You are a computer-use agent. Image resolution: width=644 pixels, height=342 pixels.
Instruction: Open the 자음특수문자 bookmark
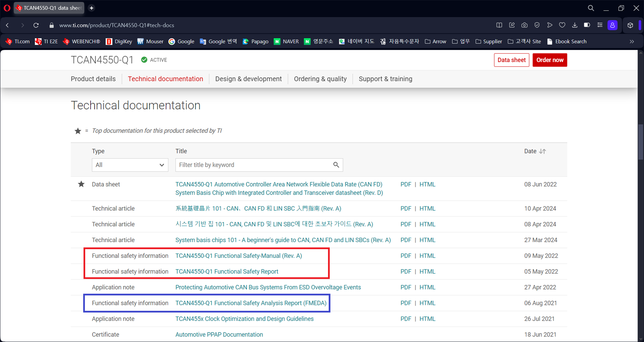click(400, 41)
